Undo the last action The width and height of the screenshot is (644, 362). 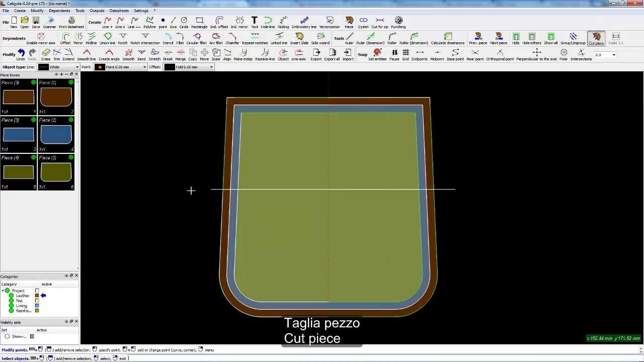click(x=21, y=55)
